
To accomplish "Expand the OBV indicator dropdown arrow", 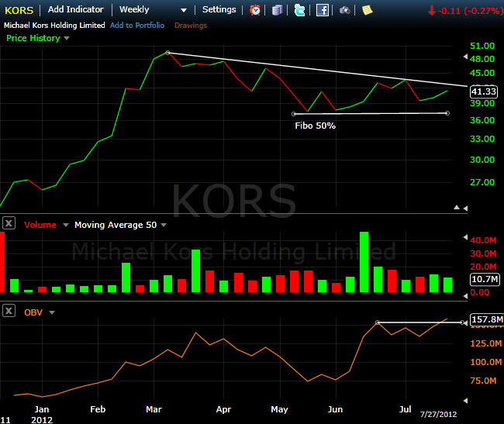I will (x=52, y=312).
